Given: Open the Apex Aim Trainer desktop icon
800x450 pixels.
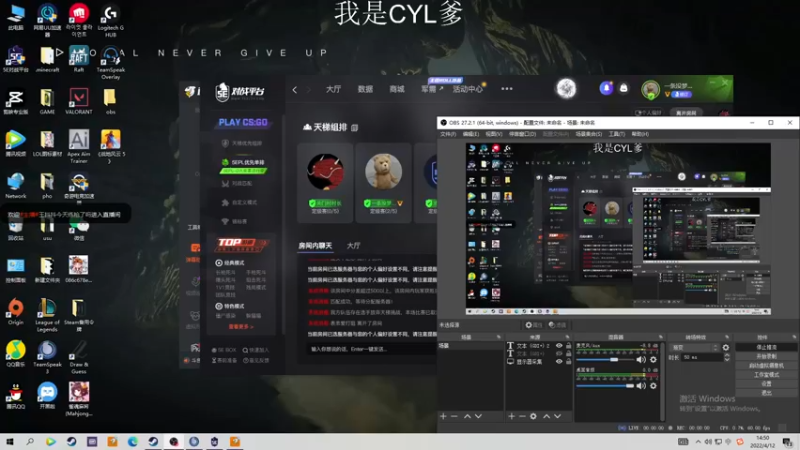Looking at the screenshot, I should point(79,146).
